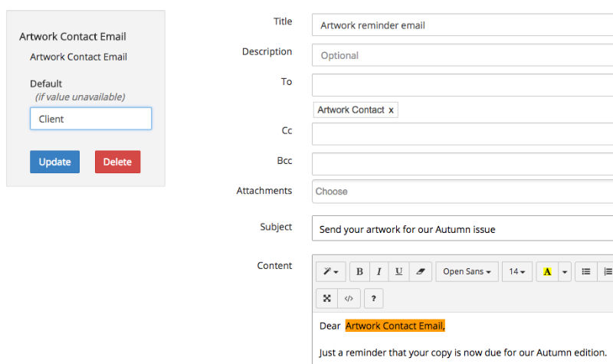The width and height of the screenshot is (613, 364).
Task: Insert an unordered bullet list
Action: (x=586, y=271)
